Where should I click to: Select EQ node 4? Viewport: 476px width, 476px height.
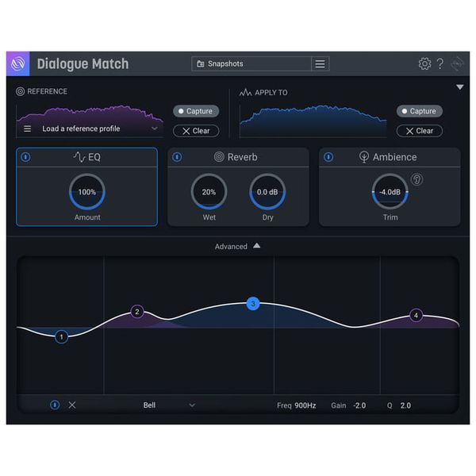coord(416,316)
